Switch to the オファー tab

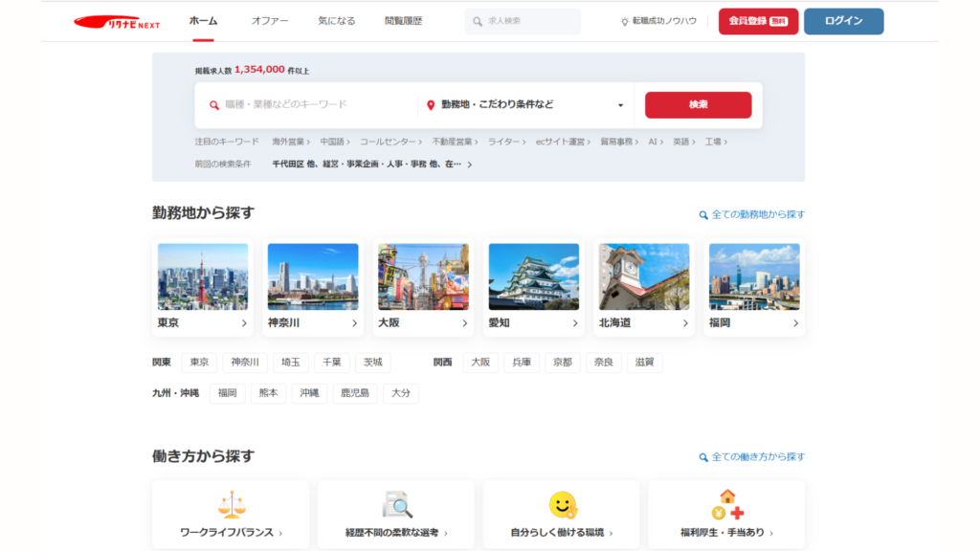pyautogui.click(x=269, y=19)
